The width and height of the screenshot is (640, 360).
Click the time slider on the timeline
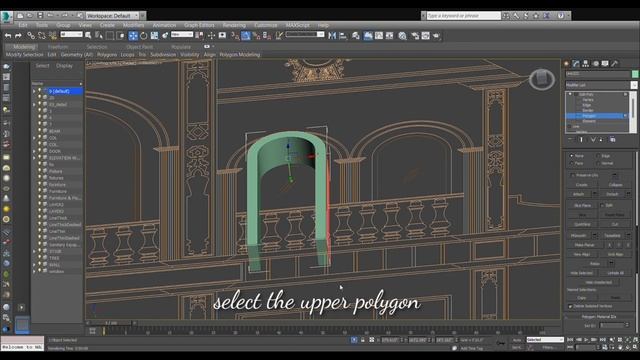tap(111, 323)
